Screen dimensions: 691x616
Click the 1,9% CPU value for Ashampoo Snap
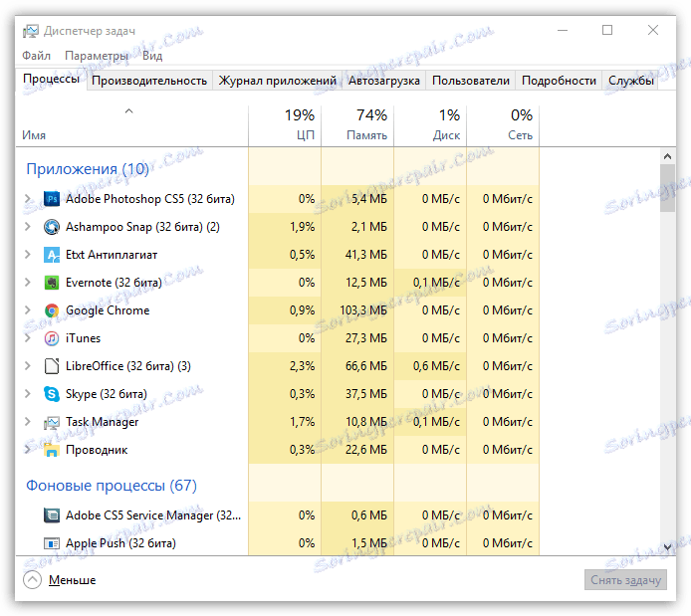(x=302, y=227)
